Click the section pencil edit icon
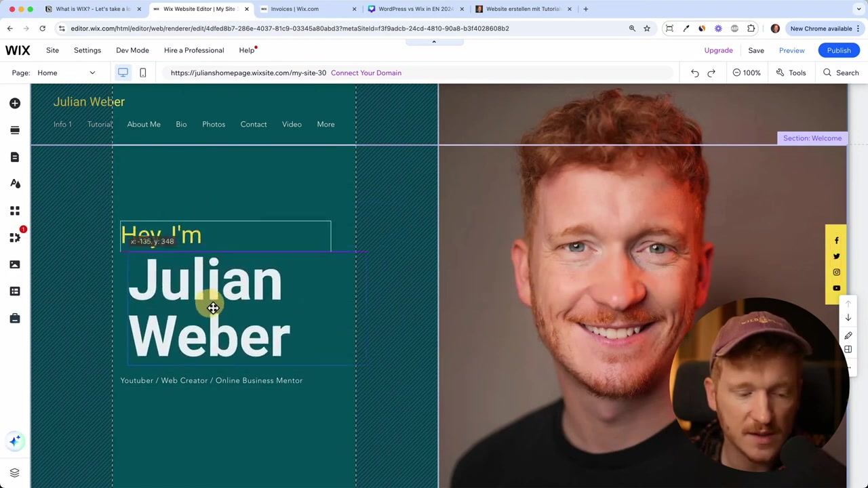The width and height of the screenshot is (868, 488). pyautogui.click(x=848, y=335)
